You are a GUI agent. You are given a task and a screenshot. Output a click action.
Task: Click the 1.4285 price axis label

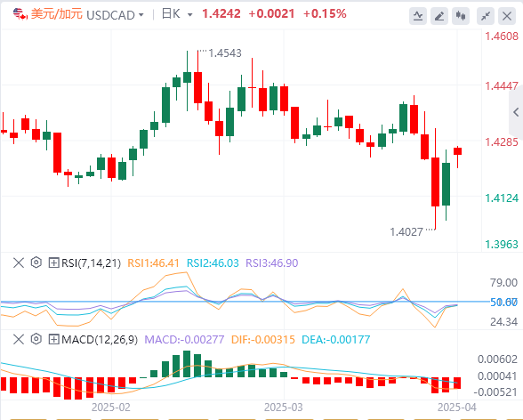coord(502,142)
